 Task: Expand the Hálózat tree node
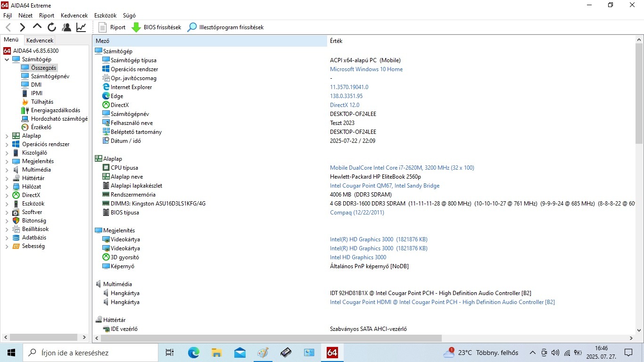(7, 187)
